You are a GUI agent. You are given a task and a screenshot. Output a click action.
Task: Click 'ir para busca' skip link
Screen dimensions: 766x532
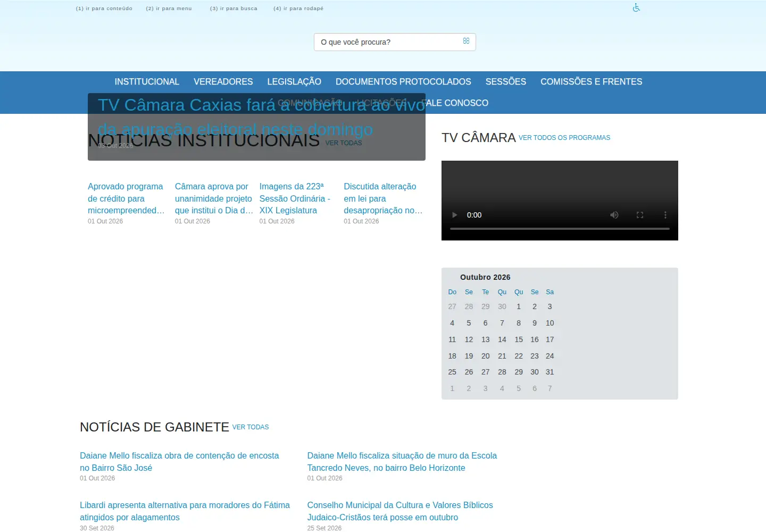pyautogui.click(x=234, y=9)
